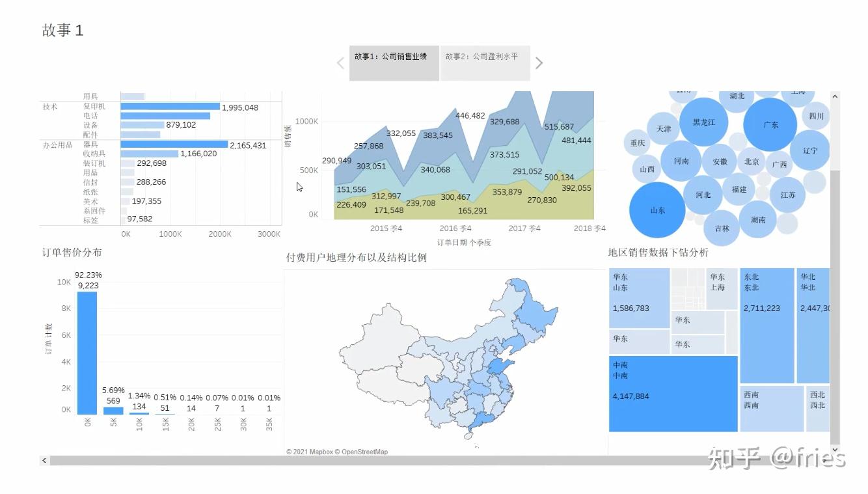Click the 2016 季4 axis label

tap(455, 228)
